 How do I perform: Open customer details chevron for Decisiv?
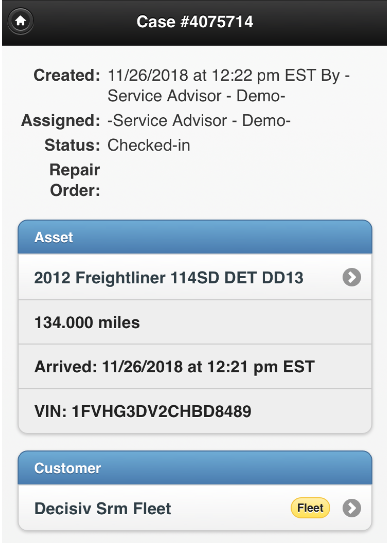[352, 508]
